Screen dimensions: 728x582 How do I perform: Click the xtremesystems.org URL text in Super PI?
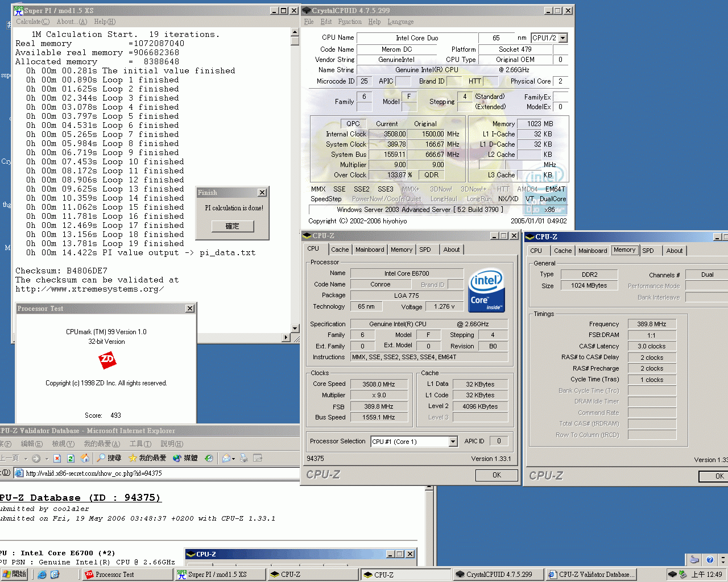click(x=89, y=289)
